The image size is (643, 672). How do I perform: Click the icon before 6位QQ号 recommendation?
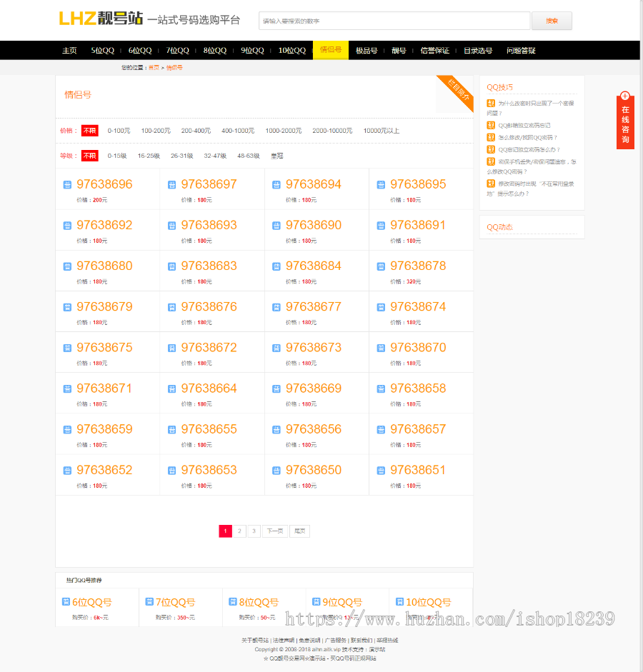(x=66, y=602)
